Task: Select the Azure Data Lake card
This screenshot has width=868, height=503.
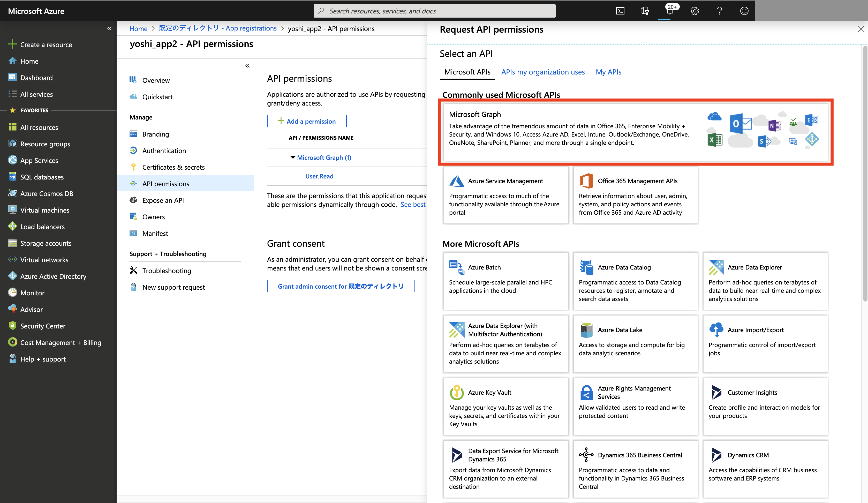Action: pos(636,344)
